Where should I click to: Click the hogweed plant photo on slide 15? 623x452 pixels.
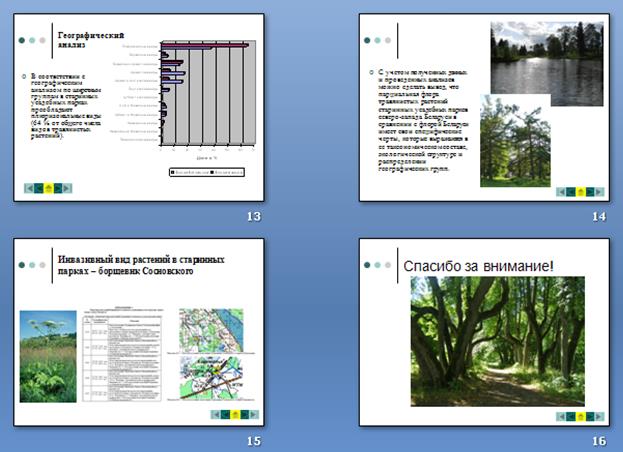click(x=48, y=356)
